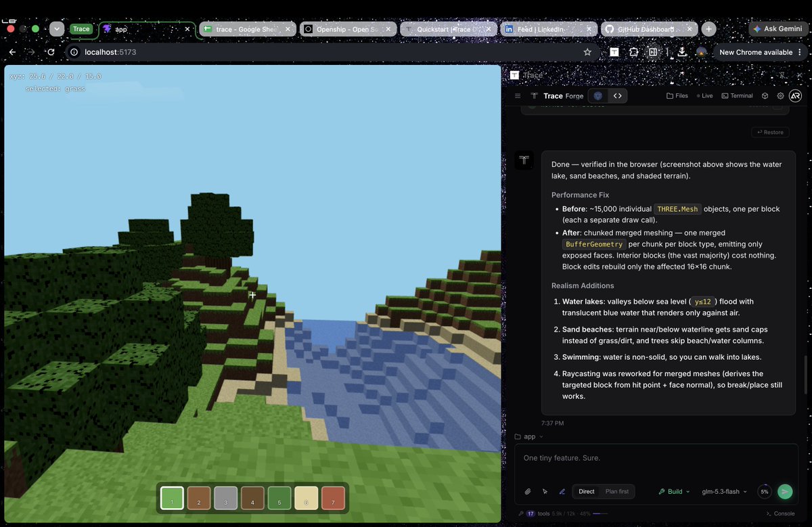The height and width of the screenshot is (527, 812).
Task: Select the Plan first mode option
Action: (x=617, y=492)
